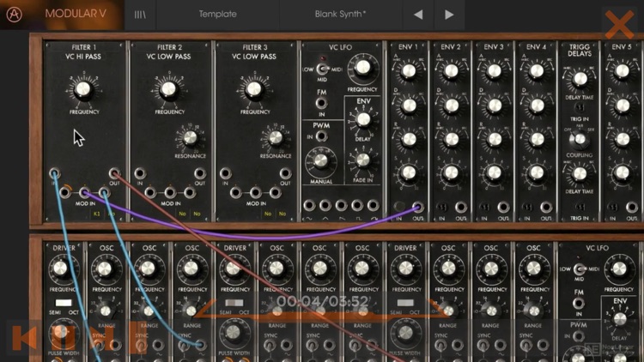The width and height of the screenshot is (644, 362).
Task: Click Filter 1 IN jack
Action: pos(54,172)
